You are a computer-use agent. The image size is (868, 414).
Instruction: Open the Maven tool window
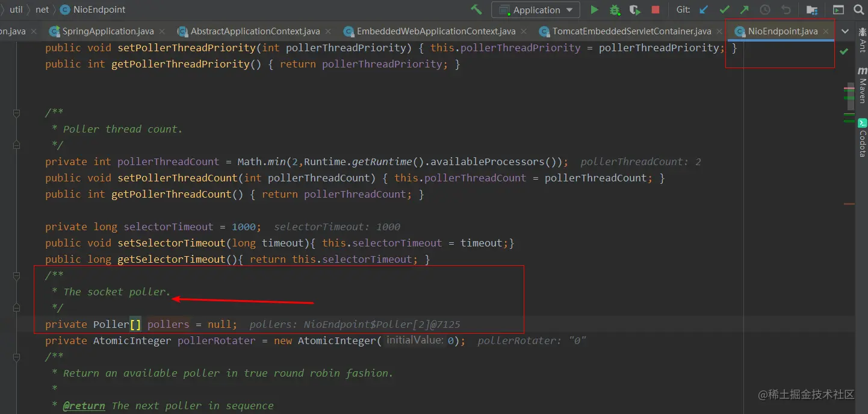point(862,85)
